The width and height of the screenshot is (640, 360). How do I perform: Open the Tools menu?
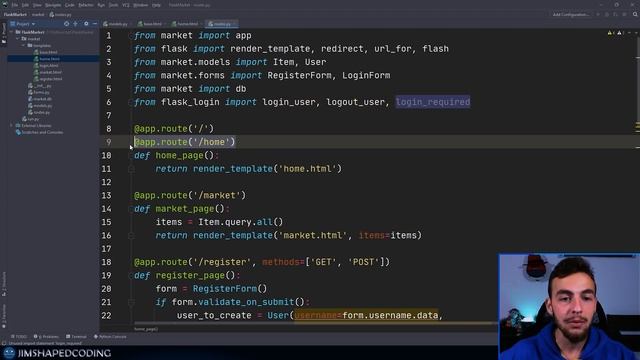(x=113, y=5)
